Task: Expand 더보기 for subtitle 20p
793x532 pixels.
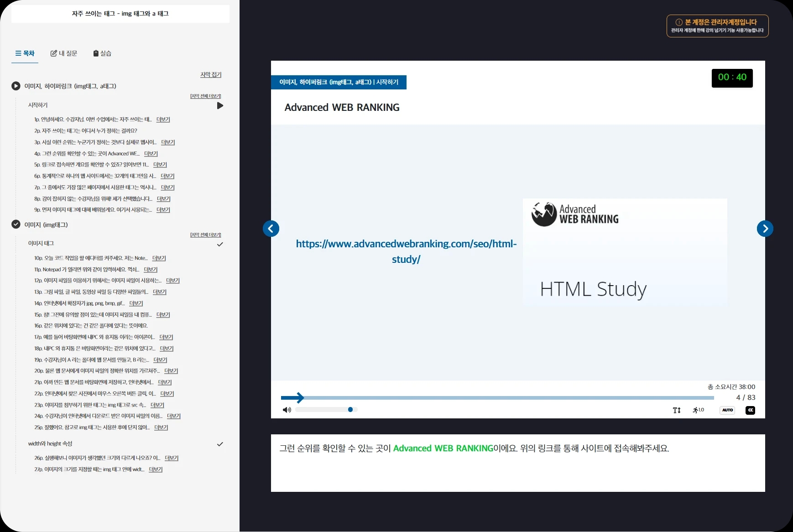Action: click(171, 371)
